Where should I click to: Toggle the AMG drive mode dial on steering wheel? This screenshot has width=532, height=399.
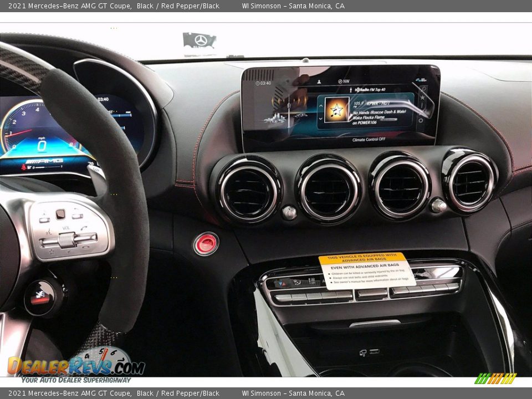(40, 298)
